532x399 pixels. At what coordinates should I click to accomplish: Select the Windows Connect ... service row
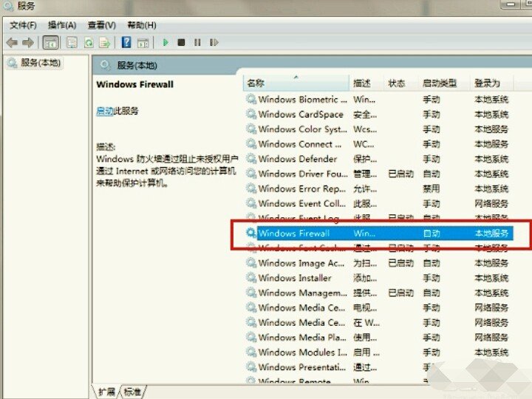tap(379, 144)
